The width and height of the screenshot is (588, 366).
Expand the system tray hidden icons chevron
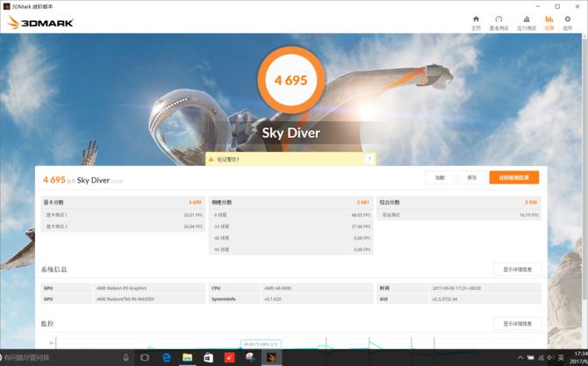[x=520, y=358]
